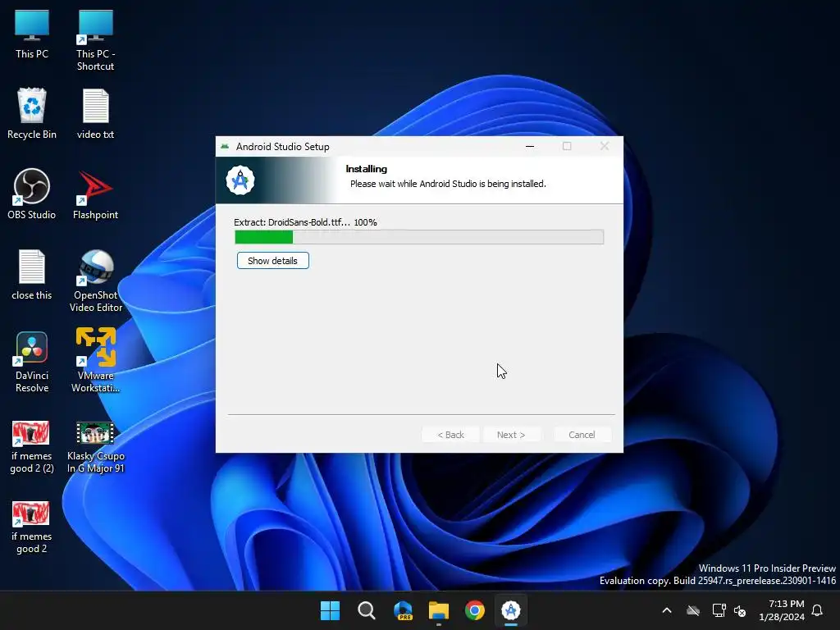840x630 pixels.
Task: Select the 'close this' text file
Action: click(x=32, y=274)
